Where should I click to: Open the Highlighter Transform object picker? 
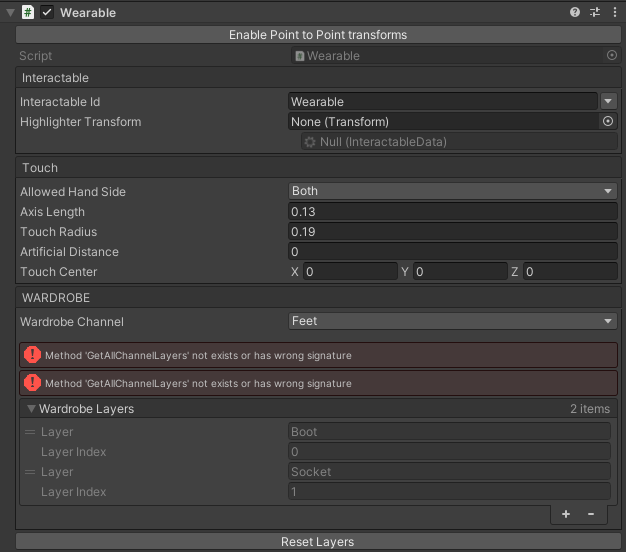608,121
